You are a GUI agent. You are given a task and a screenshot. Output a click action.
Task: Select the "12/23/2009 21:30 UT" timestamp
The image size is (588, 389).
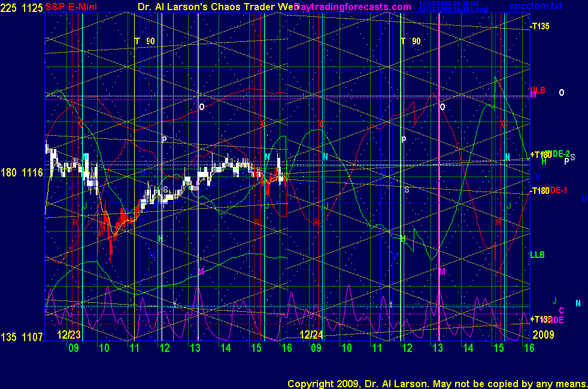coord(449,4)
